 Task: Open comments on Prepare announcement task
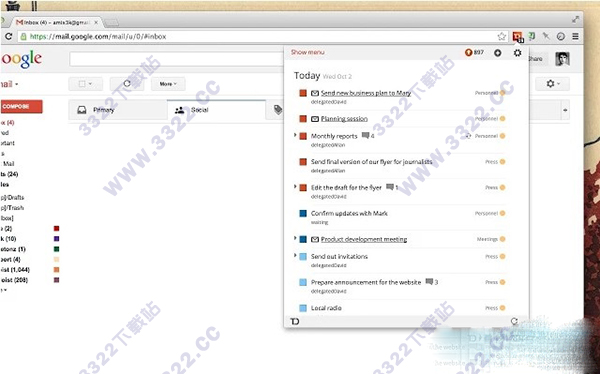pos(429,282)
